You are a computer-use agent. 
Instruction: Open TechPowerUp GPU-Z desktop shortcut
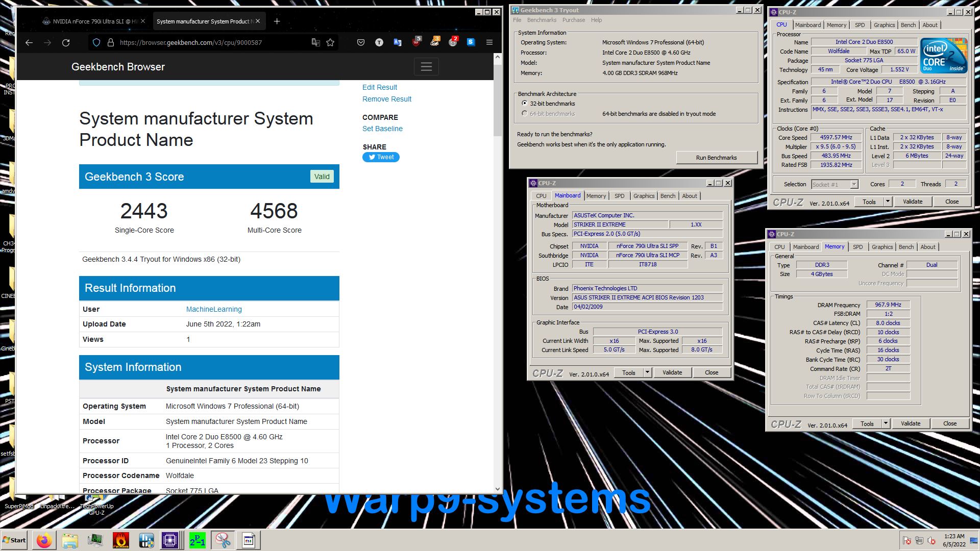[x=96, y=503]
